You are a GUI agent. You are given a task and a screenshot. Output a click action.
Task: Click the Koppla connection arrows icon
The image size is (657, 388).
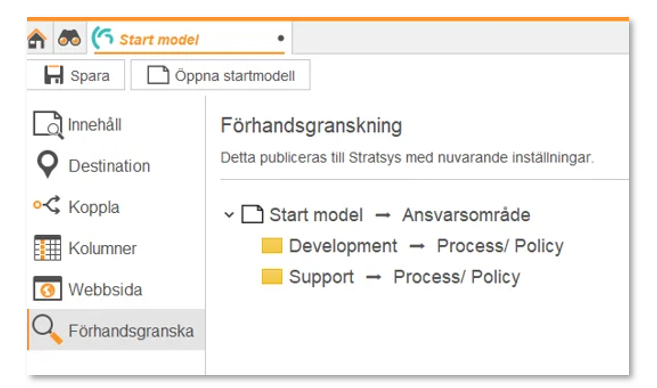(x=47, y=205)
